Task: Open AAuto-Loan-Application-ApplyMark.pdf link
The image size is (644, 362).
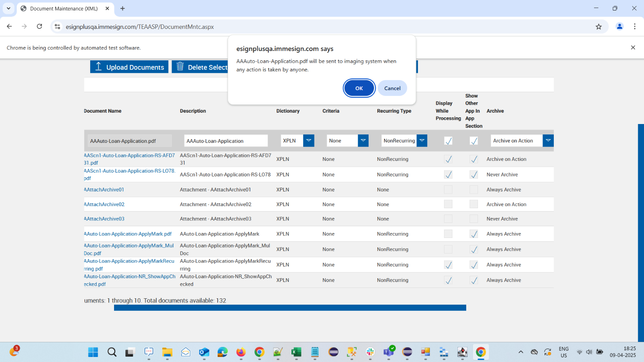Action: (x=128, y=234)
